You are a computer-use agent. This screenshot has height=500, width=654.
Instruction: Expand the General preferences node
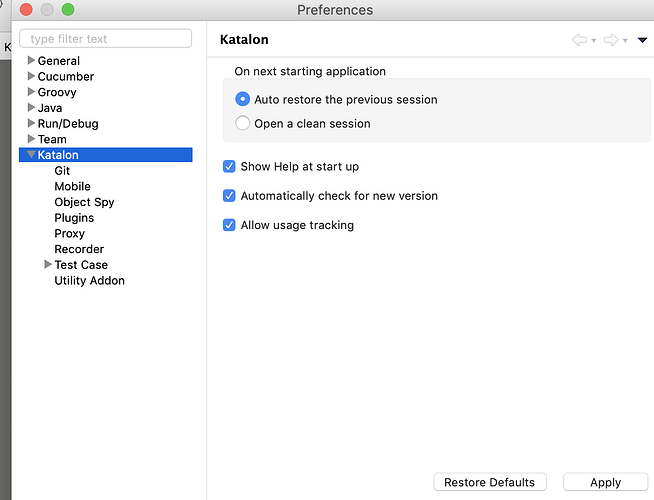click(31, 61)
